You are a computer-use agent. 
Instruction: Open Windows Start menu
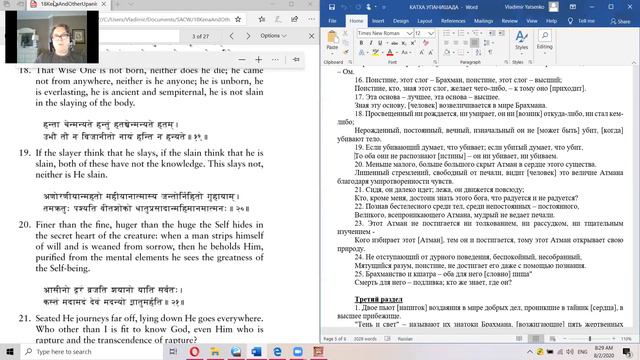[x=10, y=351]
